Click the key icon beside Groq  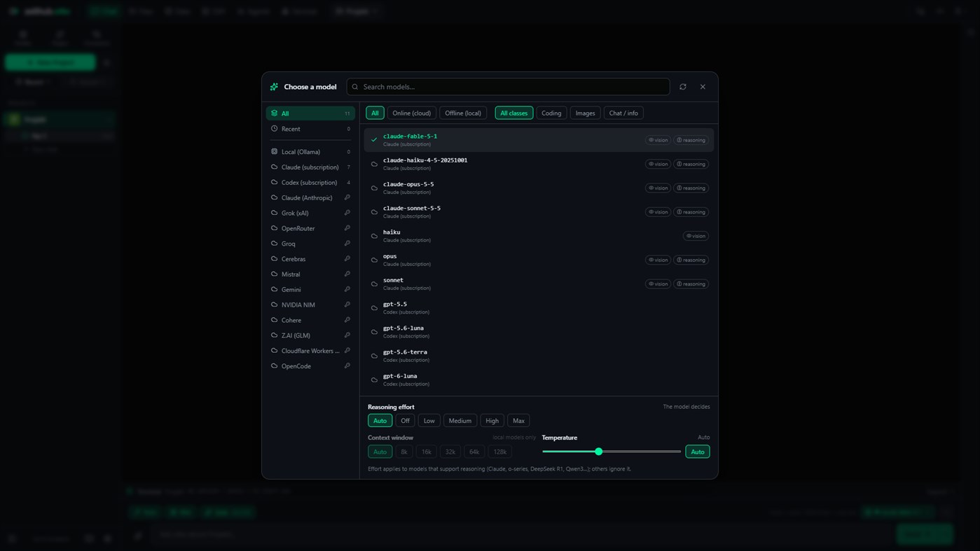click(x=347, y=244)
